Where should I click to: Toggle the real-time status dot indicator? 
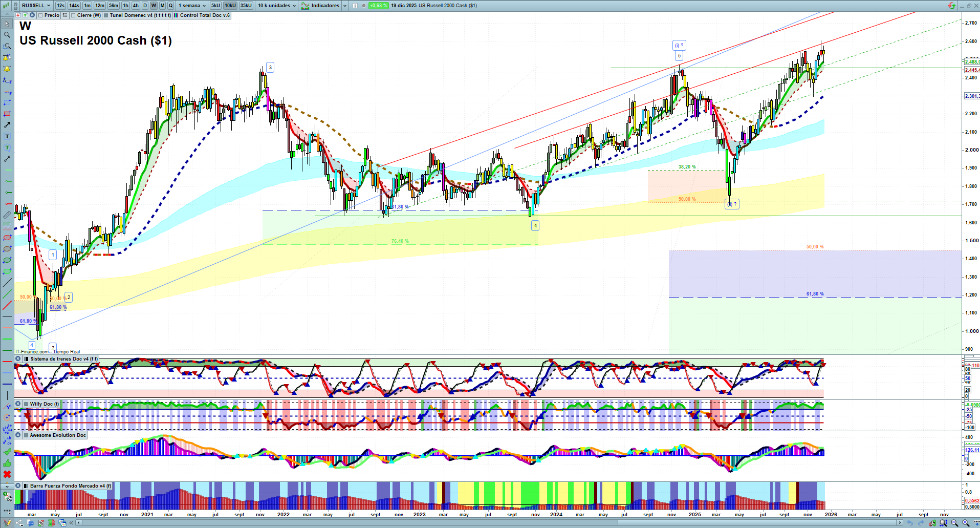(x=363, y=6)
